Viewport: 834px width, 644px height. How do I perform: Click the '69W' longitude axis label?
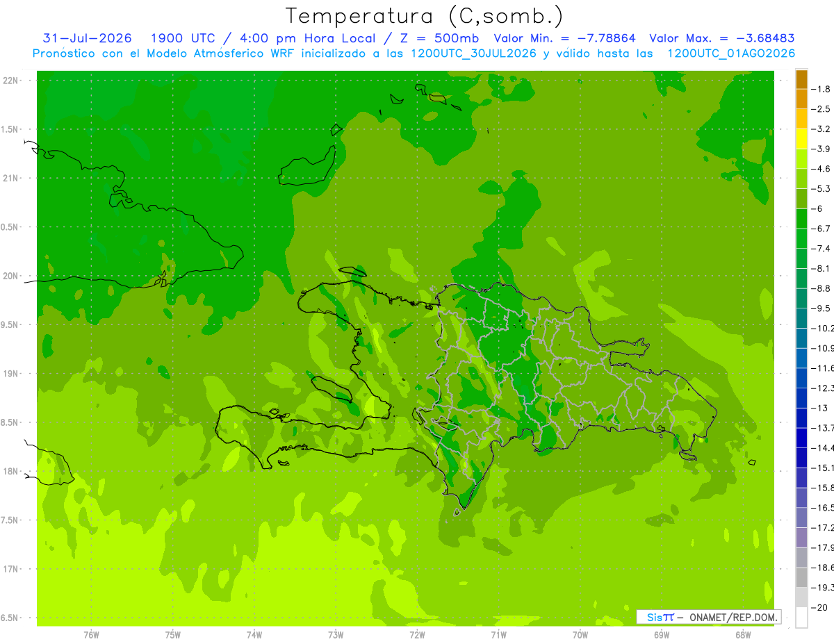point(662,635)
